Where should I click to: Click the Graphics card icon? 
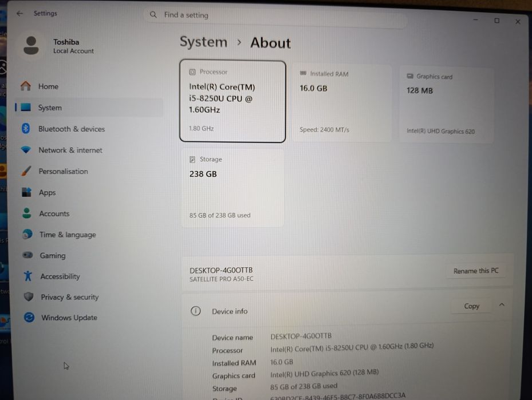pyautogui.click(x=410, y=76)
